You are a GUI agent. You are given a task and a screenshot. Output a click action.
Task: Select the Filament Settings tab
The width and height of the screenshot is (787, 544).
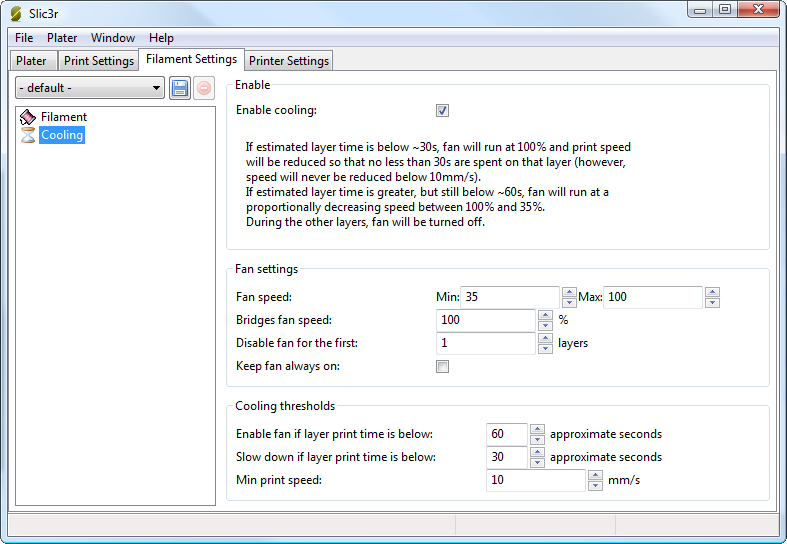point(191,59)
